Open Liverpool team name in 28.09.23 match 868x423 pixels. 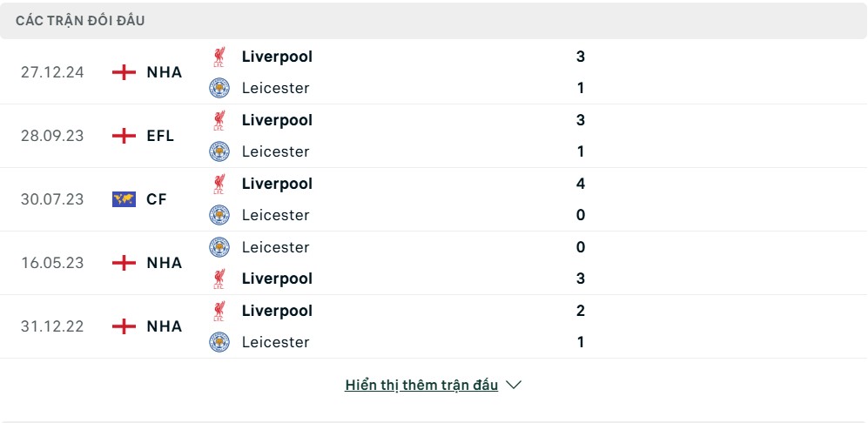[277, 120]
